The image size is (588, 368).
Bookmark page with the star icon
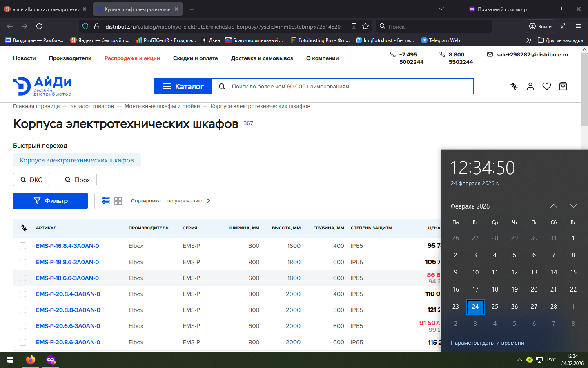(365, 26)
